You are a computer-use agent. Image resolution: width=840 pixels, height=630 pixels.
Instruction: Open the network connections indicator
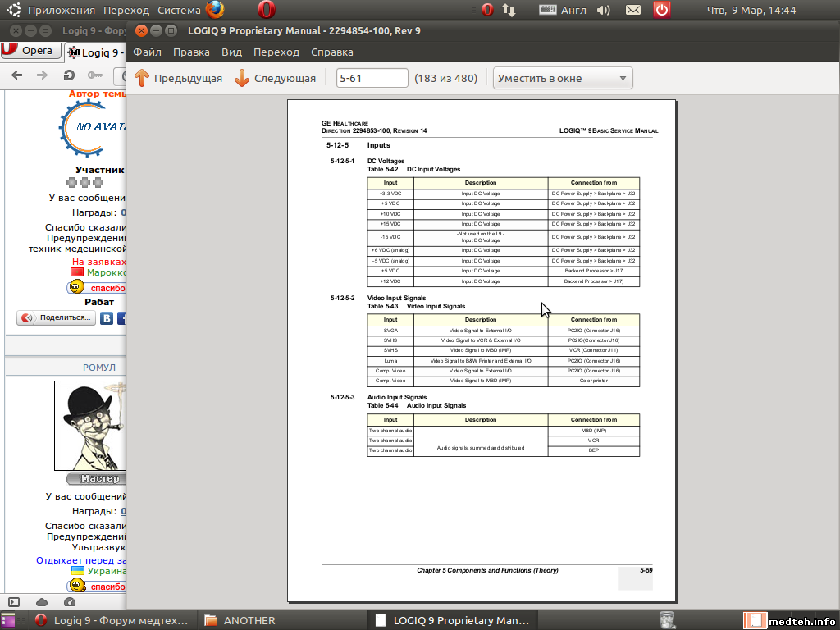tap(509, 10)
